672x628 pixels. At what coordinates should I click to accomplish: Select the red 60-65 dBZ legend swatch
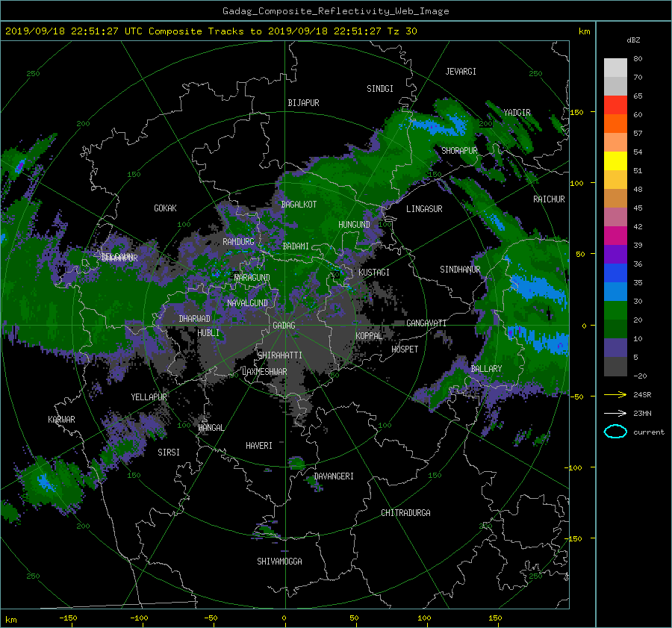pyautogui.click(x=615, y=105)
